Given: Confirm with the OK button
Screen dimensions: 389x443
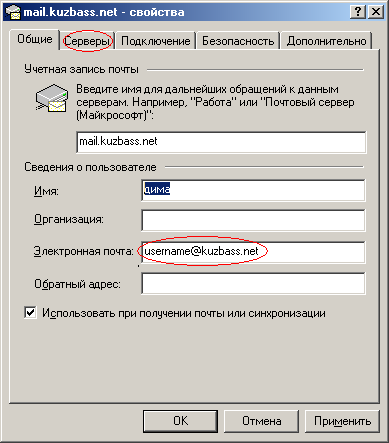Looking at the screenshot, I should pyautogui.click(x=180, y=421).
